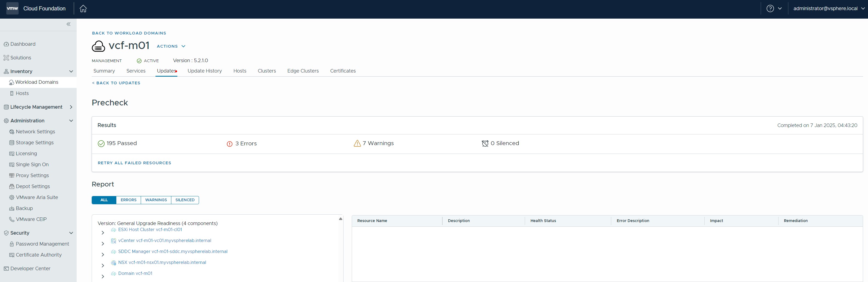Switch to the Summary tab

(x=104, y=71)
